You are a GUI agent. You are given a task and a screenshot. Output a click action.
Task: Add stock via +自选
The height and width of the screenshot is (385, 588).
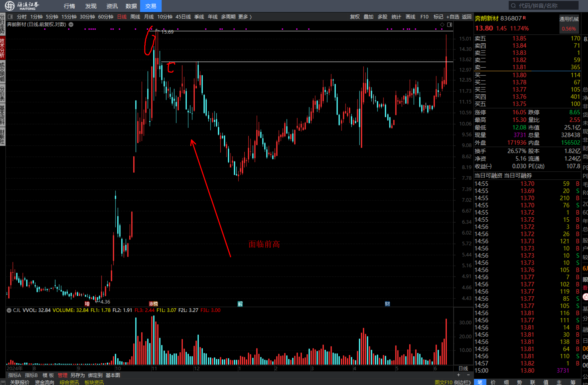(x=453, y=17)
